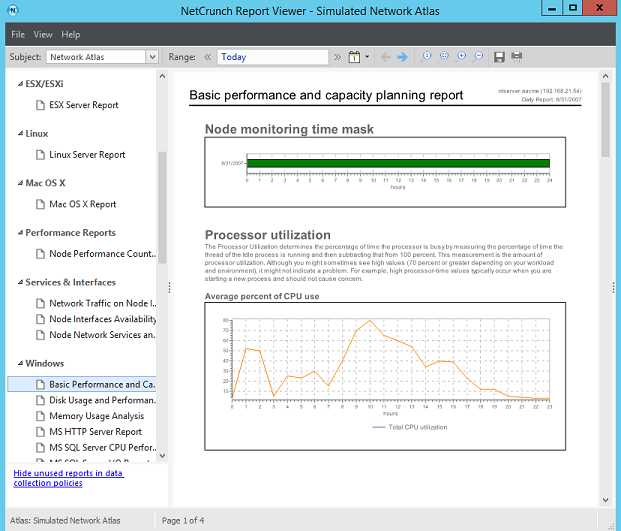Save the report with the floppy icon
This screenshot has width=621, height=531.
[x=499, y=57]
